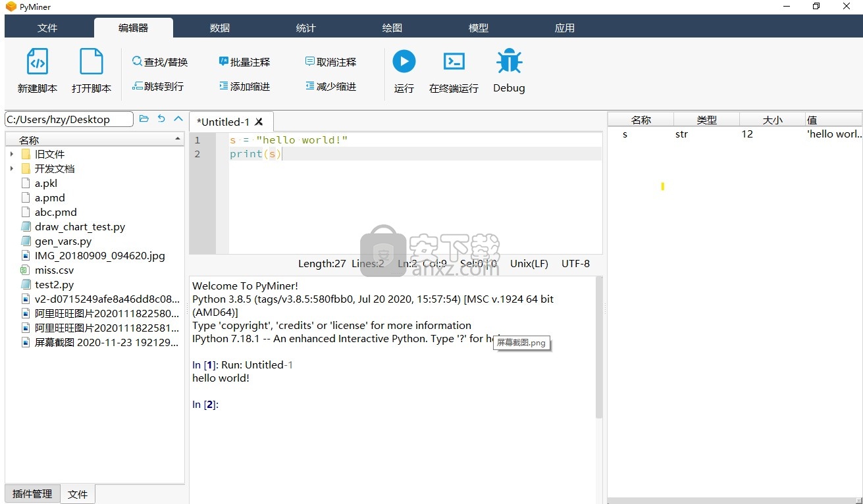This screenshot has height=504, width=863.
Task: Open the 模型 ribbon tab
Action: [x=479, y=28]
